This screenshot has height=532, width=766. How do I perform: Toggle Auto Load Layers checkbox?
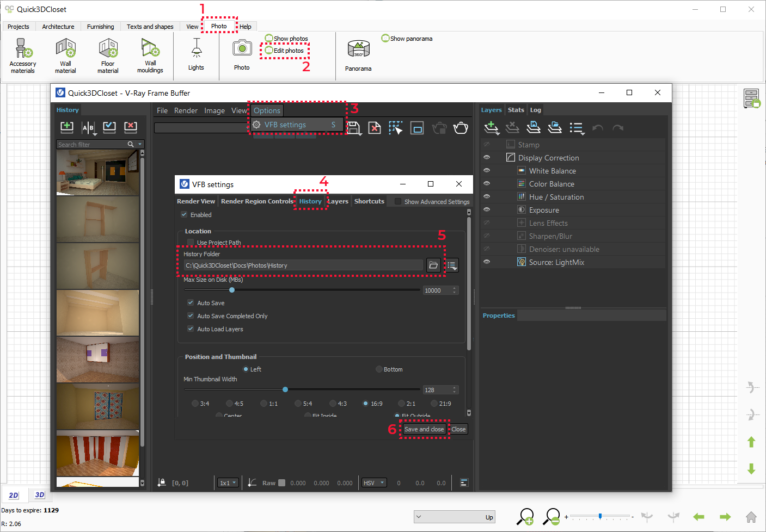pyautogui.click(x=191, y=329)
